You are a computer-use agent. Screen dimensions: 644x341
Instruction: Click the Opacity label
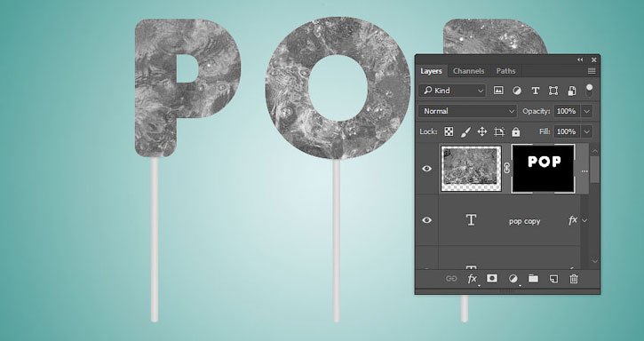536,111
